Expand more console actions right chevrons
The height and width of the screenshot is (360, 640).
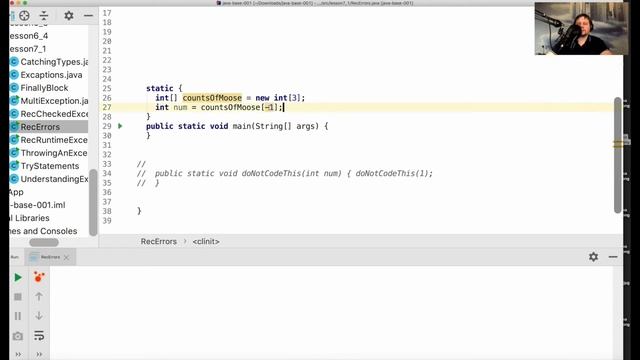(x=39, y=354)
